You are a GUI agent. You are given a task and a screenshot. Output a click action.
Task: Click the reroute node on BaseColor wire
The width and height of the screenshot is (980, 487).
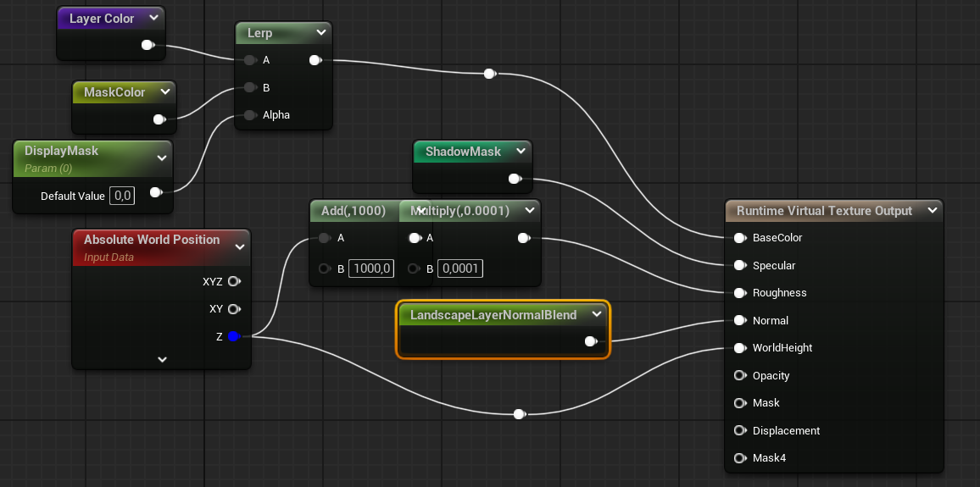click(489, 74)
